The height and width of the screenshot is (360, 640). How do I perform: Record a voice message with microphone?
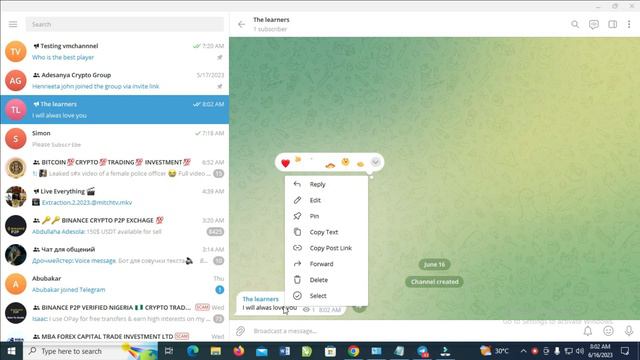(629, 331)
